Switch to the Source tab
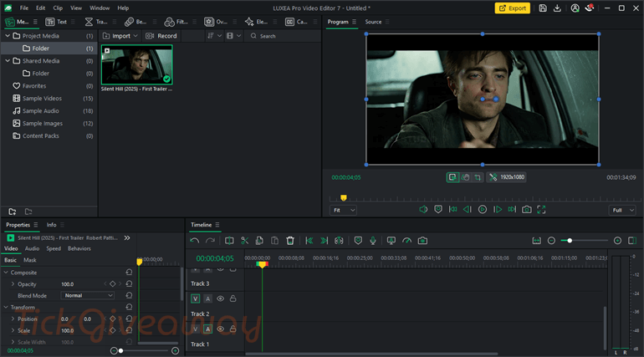 click(x=373, y=22)
